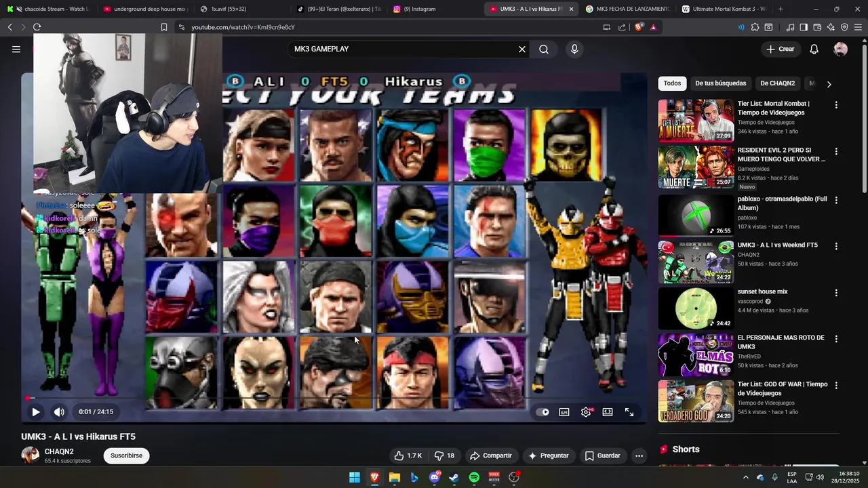
Task: Switch to theater mode view
Action: tap(608, 412)
